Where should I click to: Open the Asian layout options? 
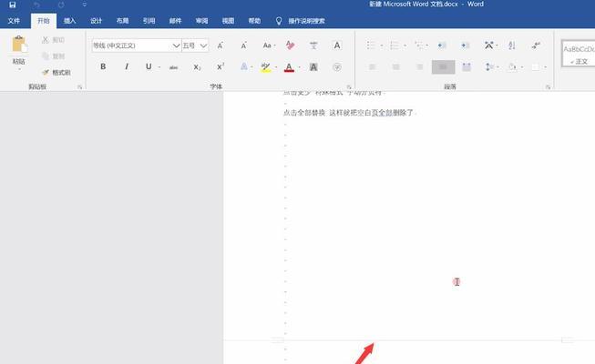[x=489, y=45]
